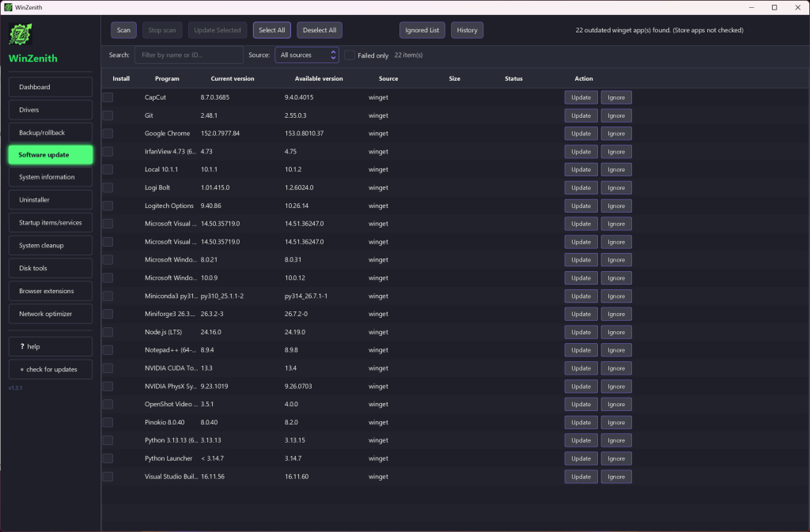Update Local 10.1.1
This screenshot has width=810, height=532.
click(581, 170)
